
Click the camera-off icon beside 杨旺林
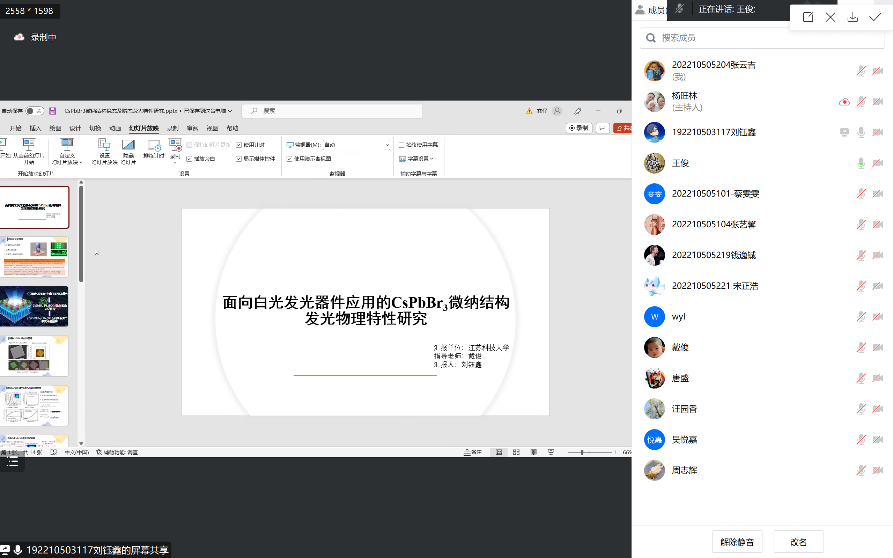(877, 102)
